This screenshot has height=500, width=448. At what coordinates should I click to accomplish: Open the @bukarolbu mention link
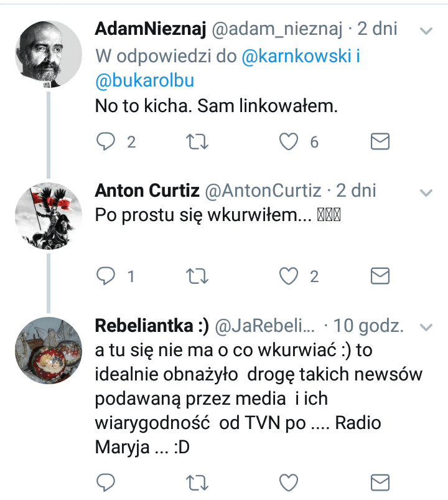(x=144, y=80)
